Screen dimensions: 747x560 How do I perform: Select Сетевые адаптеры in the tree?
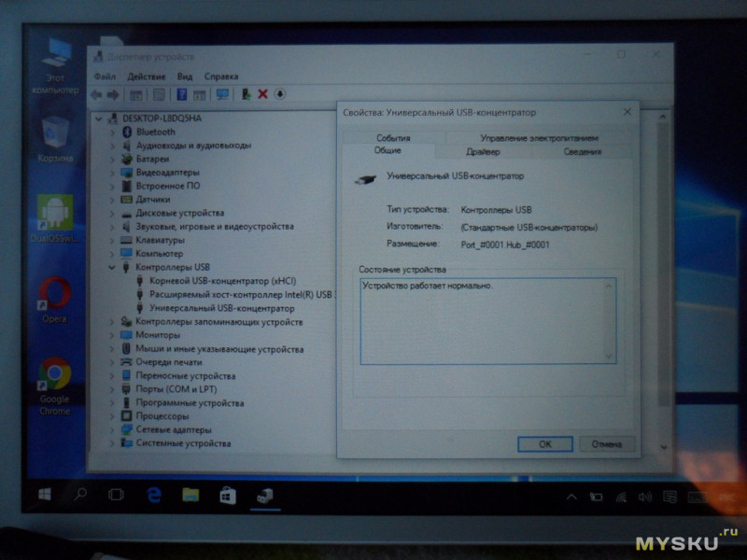[174, 430]
